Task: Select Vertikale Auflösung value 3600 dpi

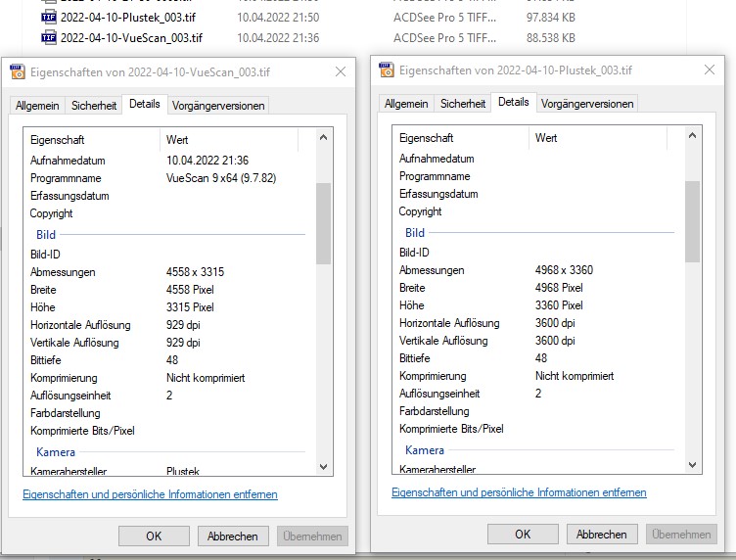Action: click(x=555, y=341)
